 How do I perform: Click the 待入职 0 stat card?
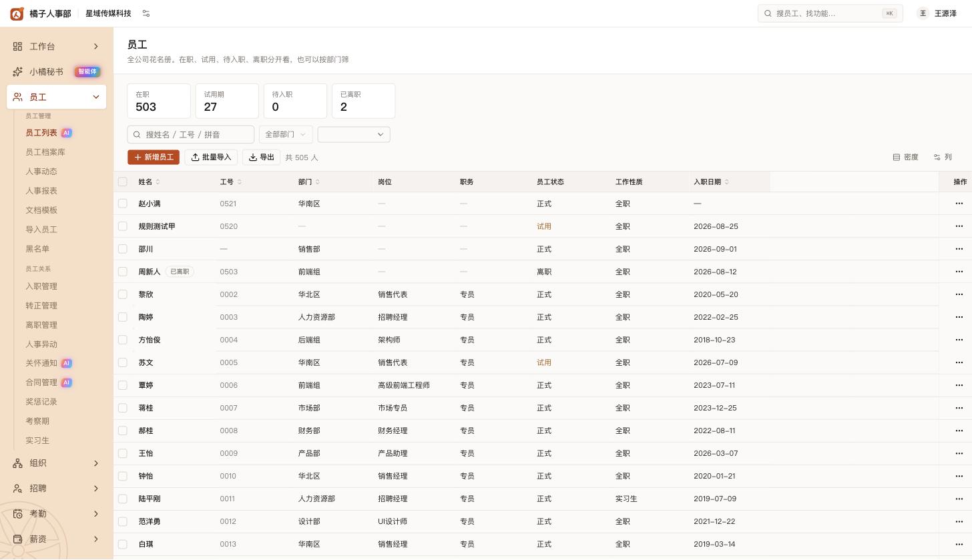(295, 101)
